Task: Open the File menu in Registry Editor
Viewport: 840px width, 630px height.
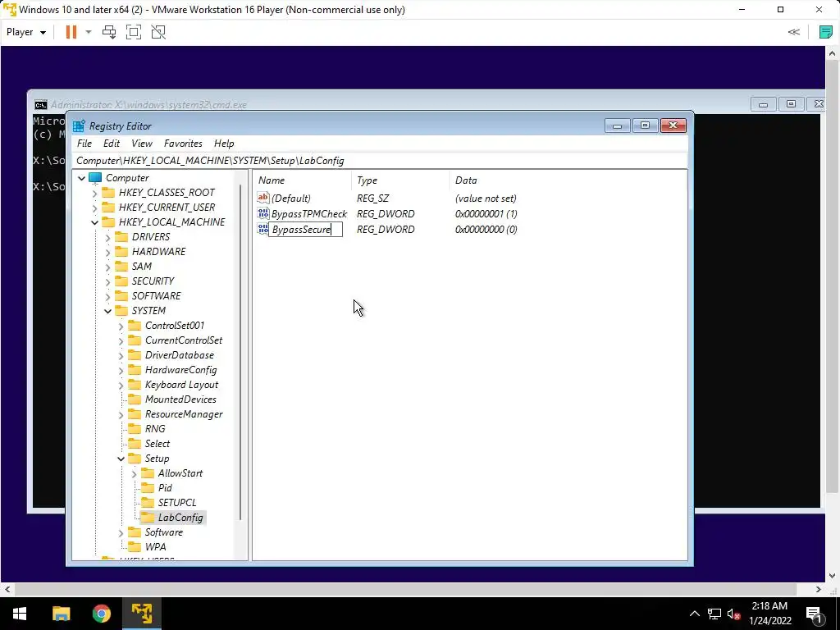Action: tap(84, 144)
